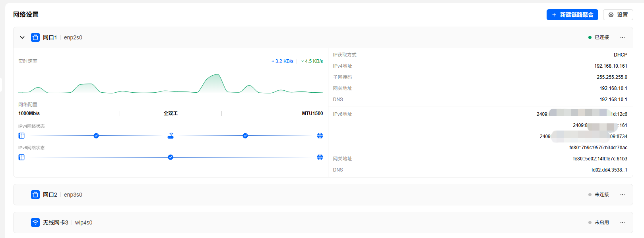
Task: Collapse the 网口1 panel with the chevron
Action: click(22, 37)
